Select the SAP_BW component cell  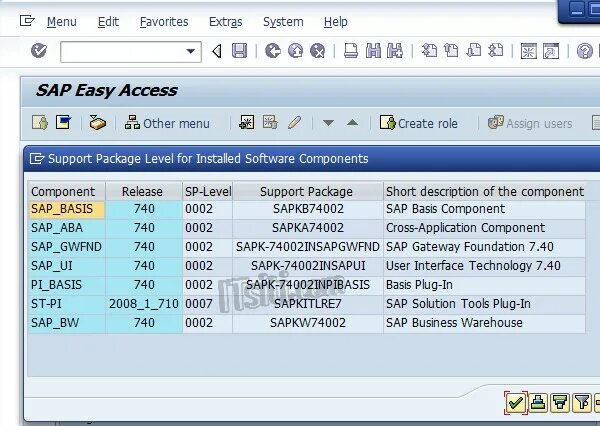67,323
